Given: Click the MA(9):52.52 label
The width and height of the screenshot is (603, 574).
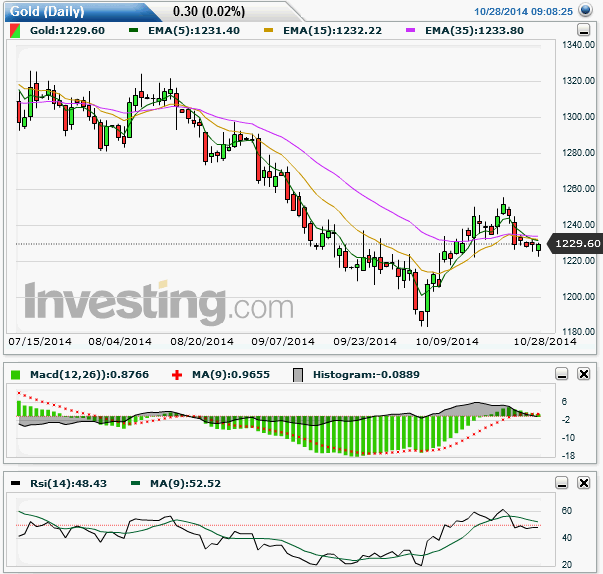Looking at the screenshot, I should 185,483.
